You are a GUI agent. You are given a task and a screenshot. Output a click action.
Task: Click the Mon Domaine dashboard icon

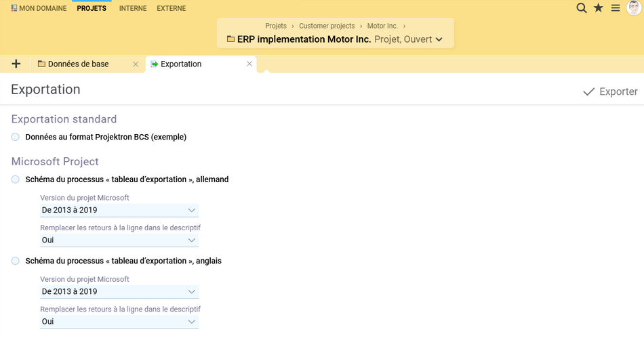14,8
